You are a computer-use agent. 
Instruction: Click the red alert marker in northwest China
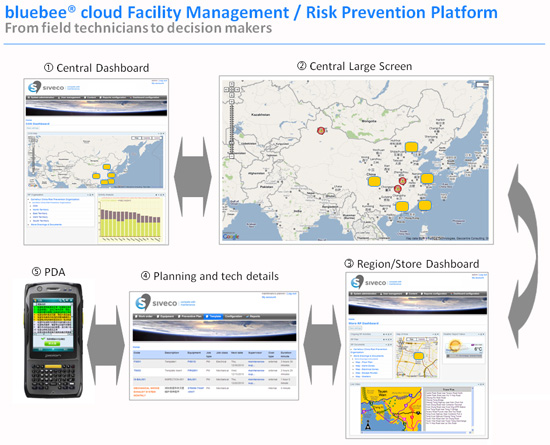(x=321, y=131)
